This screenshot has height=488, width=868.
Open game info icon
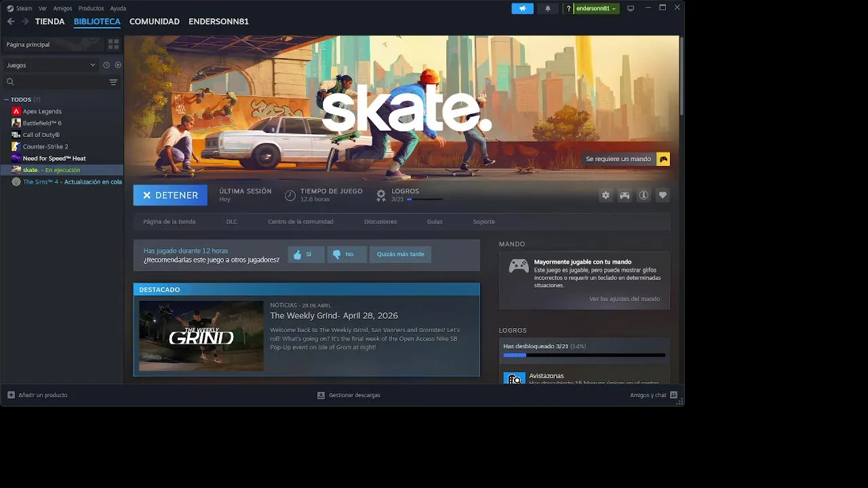click(644, 195)
